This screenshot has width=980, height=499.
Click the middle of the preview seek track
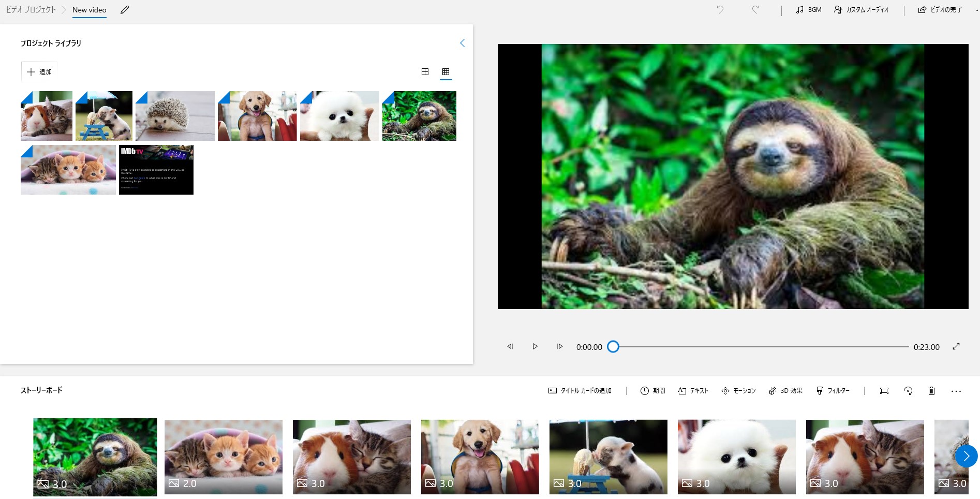coord(761,346)
